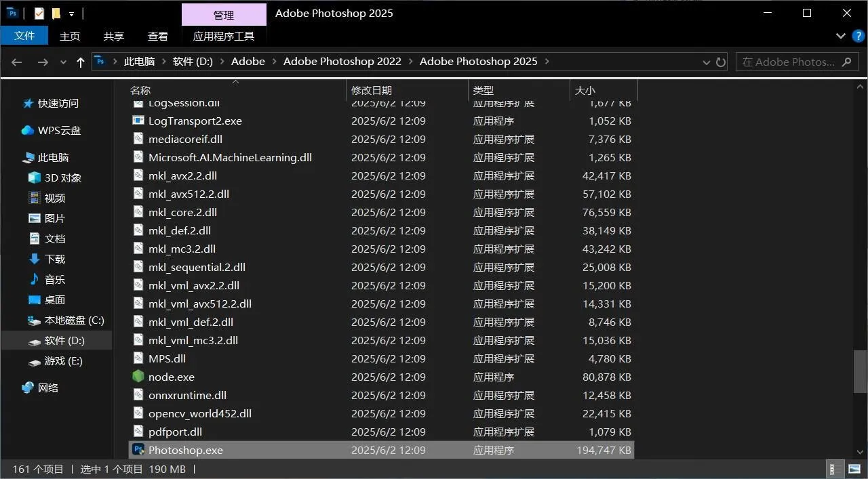
Task: Click the 视频 film icon
Action: tap(35, 198)
